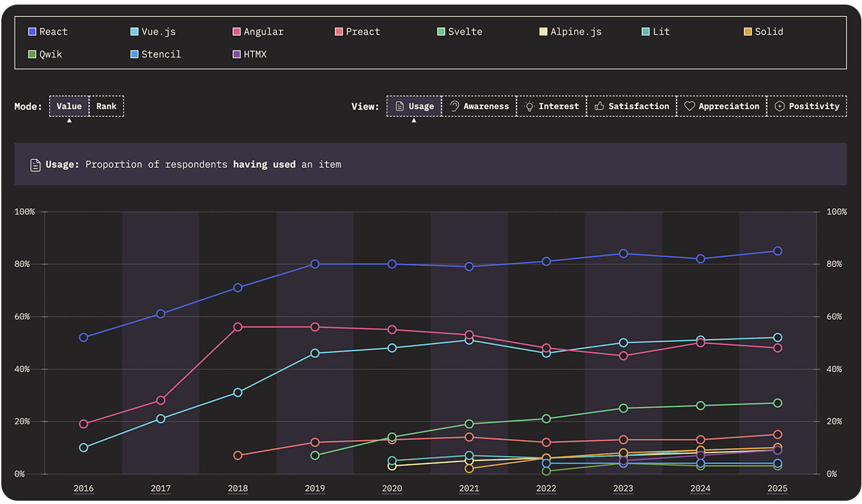The height and width of the screenshot is (504, 862).
Task: Click Svelte's 2019 data point
Action: tap(315, 456)
